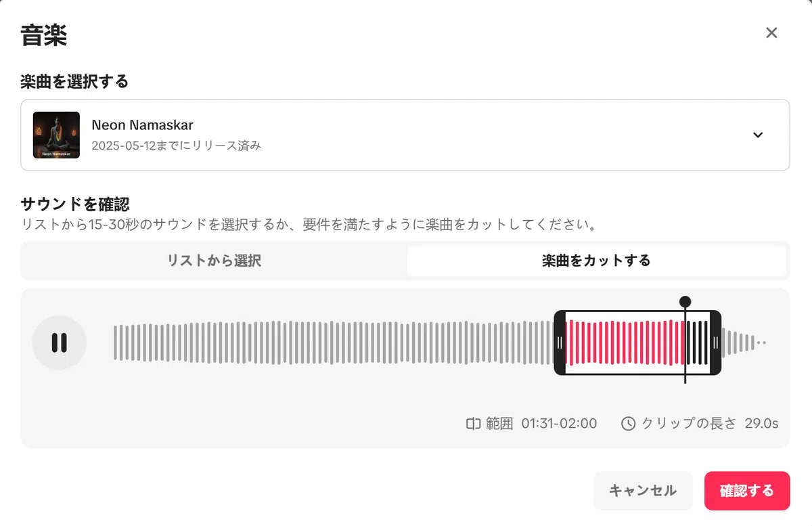Click the red played waveform section

[x=625, y=343]
